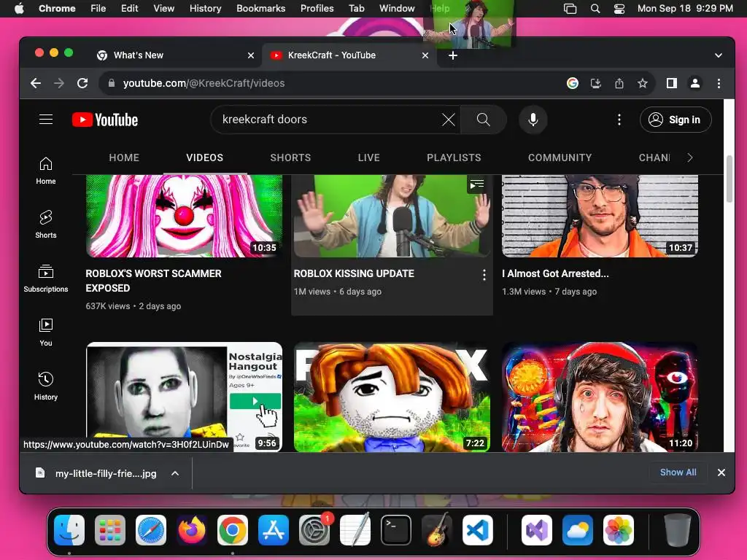Reload the page in Chrome
Viewport: 747px width, 560px height.
(x=82, y=83)
